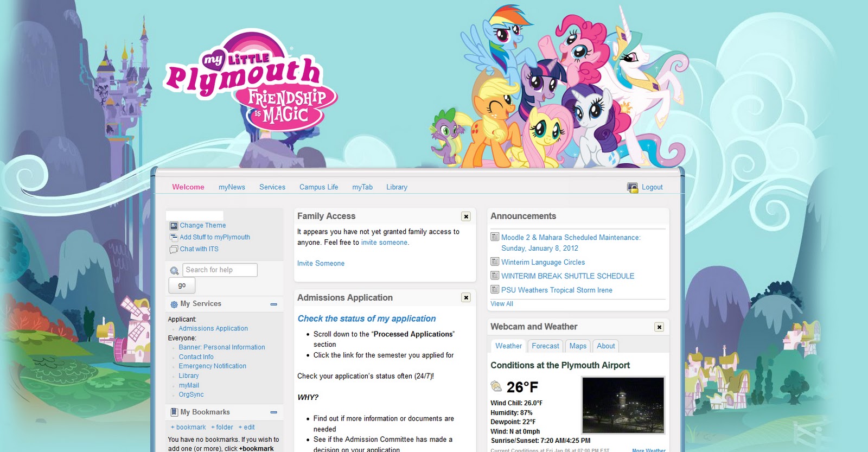Click the inline invite someone link
This screenshot has width=868, height=452.
pyautogui.click(x=384, y=243)
